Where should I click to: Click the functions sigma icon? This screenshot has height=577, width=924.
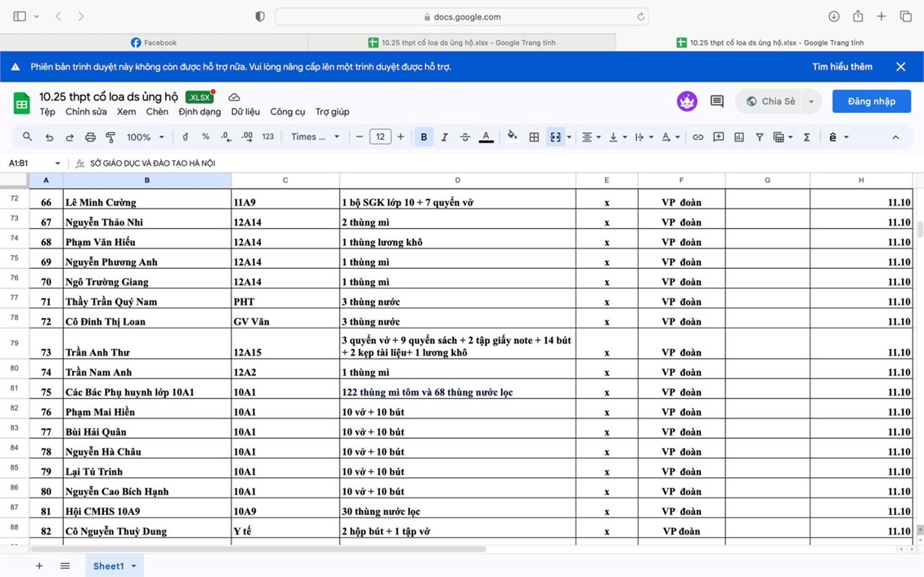click(806, 137)
